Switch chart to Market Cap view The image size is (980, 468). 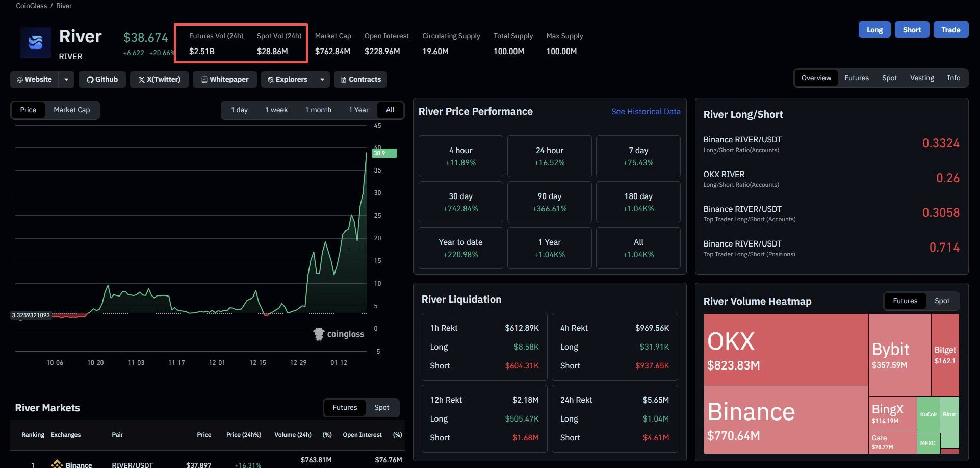click(71, 110)
